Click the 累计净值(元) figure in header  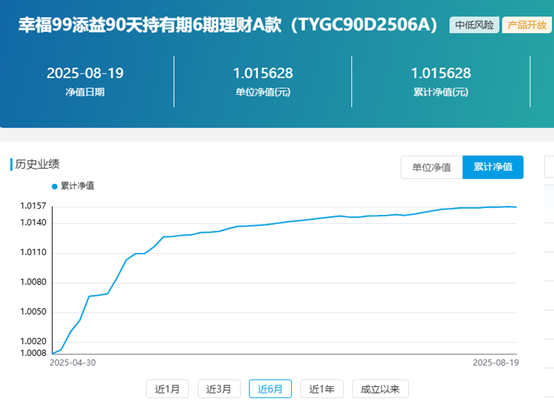441,73
